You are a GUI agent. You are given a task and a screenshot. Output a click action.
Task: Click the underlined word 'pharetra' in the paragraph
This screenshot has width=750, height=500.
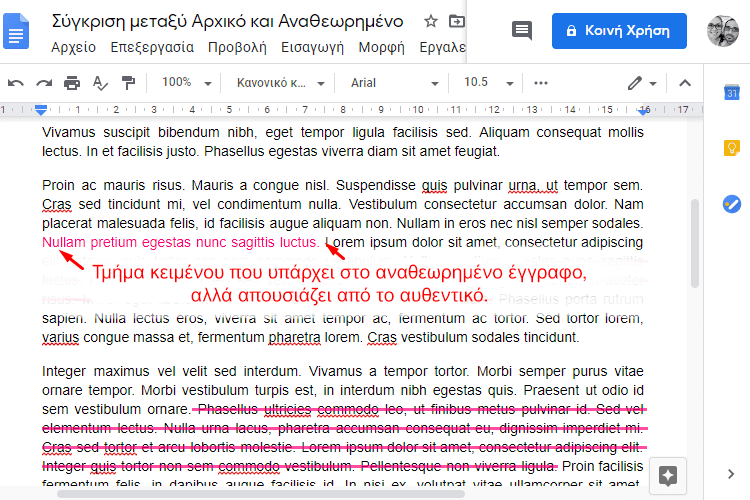coord(294,338)
